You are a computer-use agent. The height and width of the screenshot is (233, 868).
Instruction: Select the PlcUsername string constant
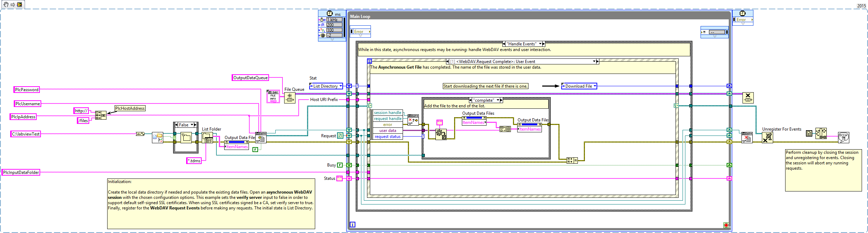click(x=28, y=104)
